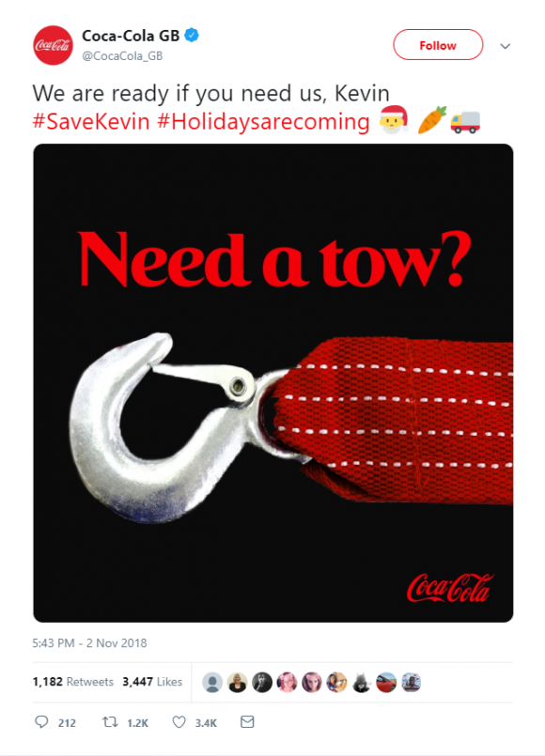
Task: Open the @CocaCola_GB handle
Action: point(122,56)
